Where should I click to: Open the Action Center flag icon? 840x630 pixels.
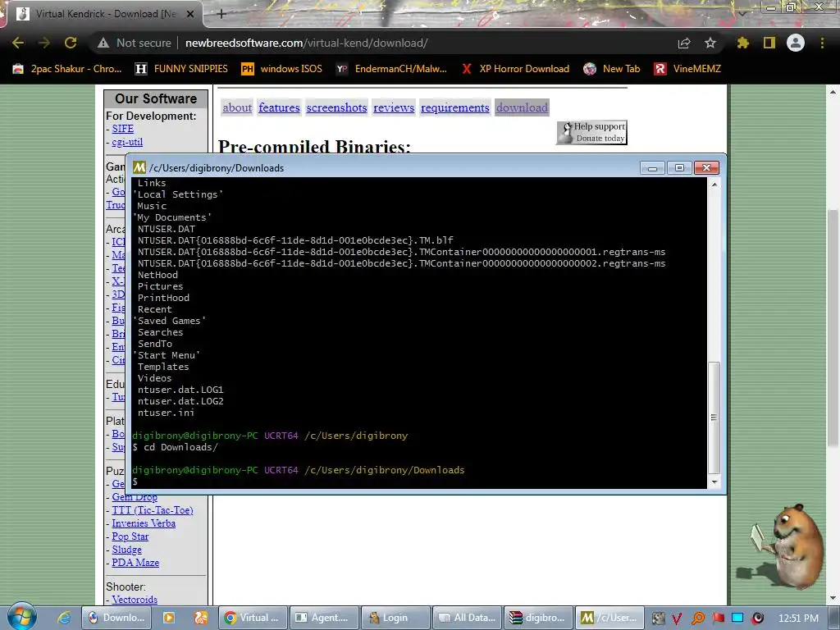pyautogui.click(x=718, y=619)
